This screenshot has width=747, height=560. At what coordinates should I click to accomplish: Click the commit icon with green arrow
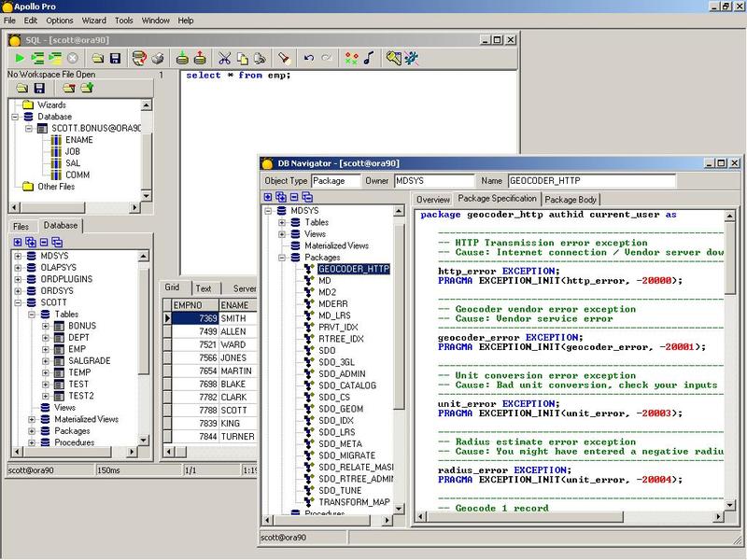click(182, 58)
